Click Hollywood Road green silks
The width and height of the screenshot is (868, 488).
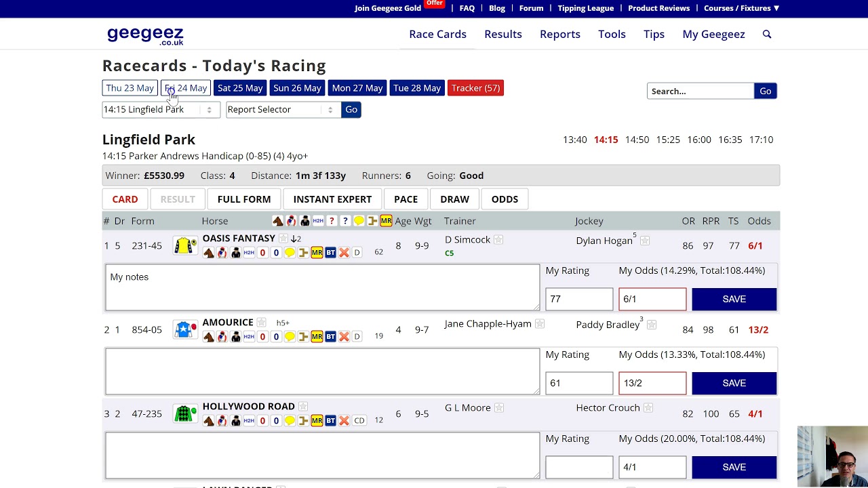coord(185,413)
